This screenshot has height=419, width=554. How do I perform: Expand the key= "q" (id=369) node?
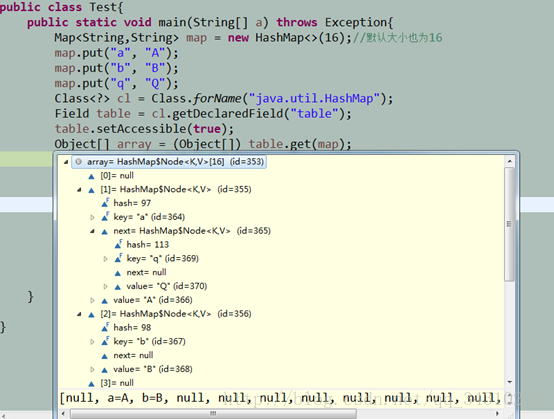(105, 259)
